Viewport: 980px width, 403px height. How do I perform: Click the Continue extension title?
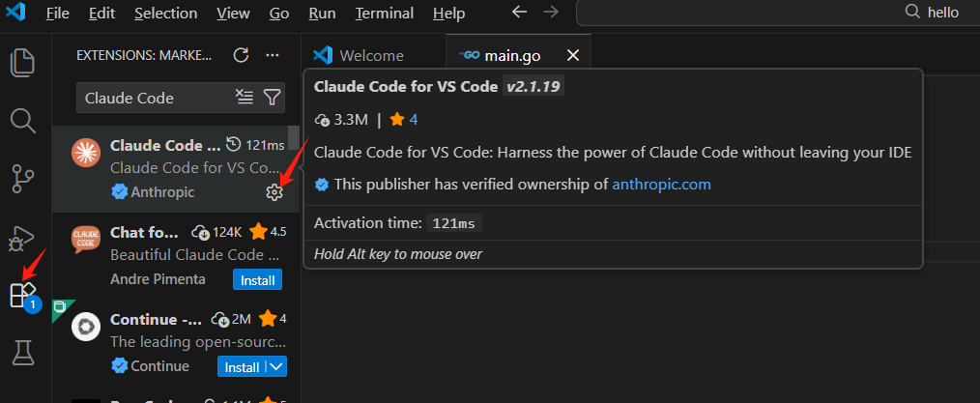coord(156,319)
